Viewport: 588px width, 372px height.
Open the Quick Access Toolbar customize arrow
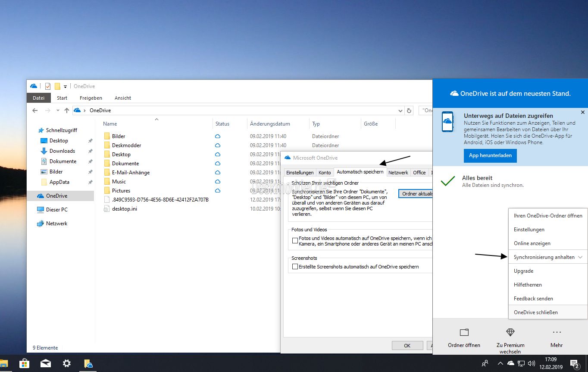[x=65, y=86]
